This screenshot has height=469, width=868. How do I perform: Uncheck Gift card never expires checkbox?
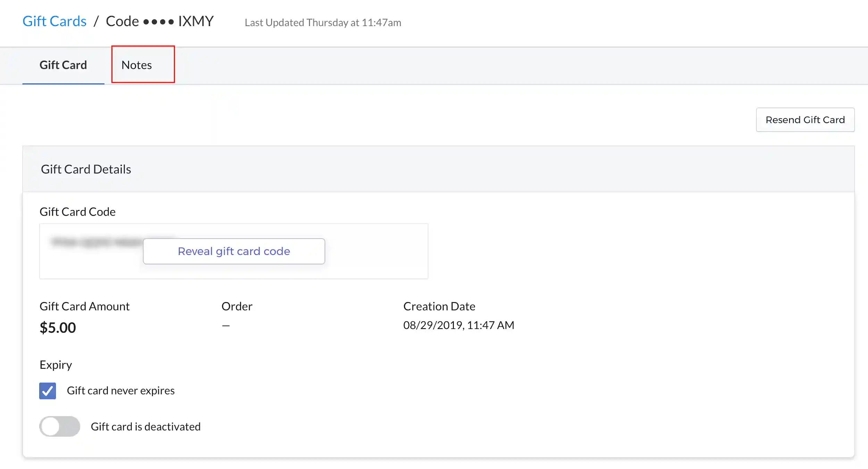48,391
